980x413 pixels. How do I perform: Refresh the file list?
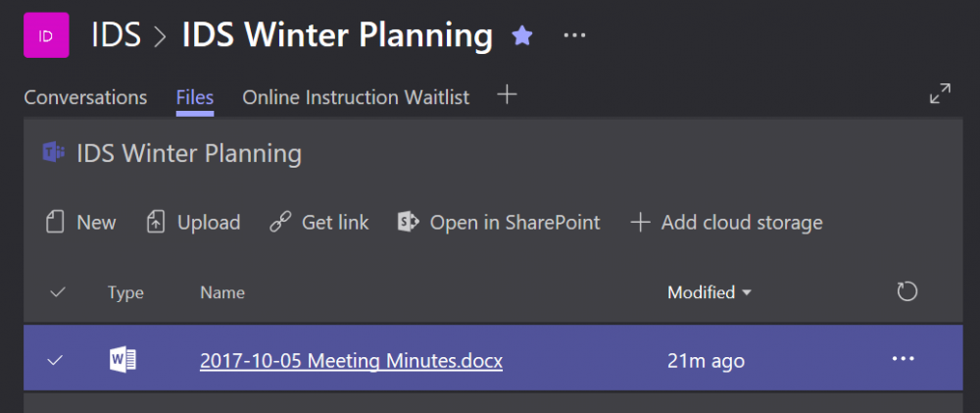(x=906, y=291)
